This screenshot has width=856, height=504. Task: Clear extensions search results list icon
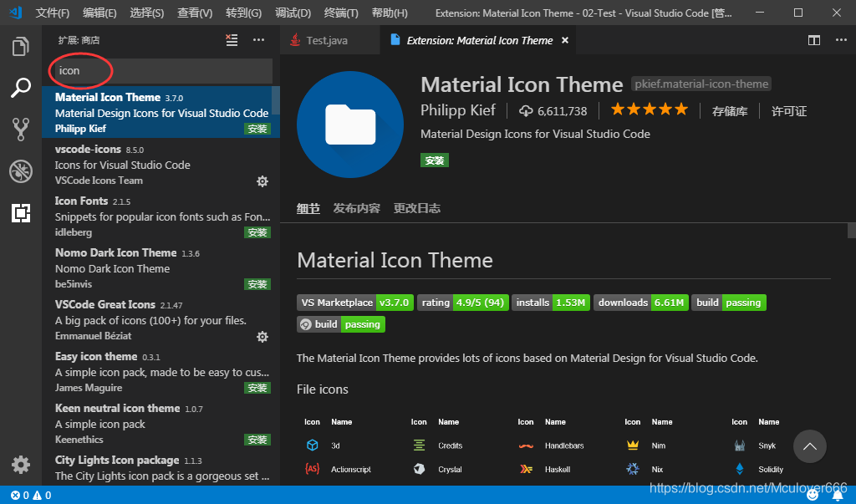tap(232, 40)
